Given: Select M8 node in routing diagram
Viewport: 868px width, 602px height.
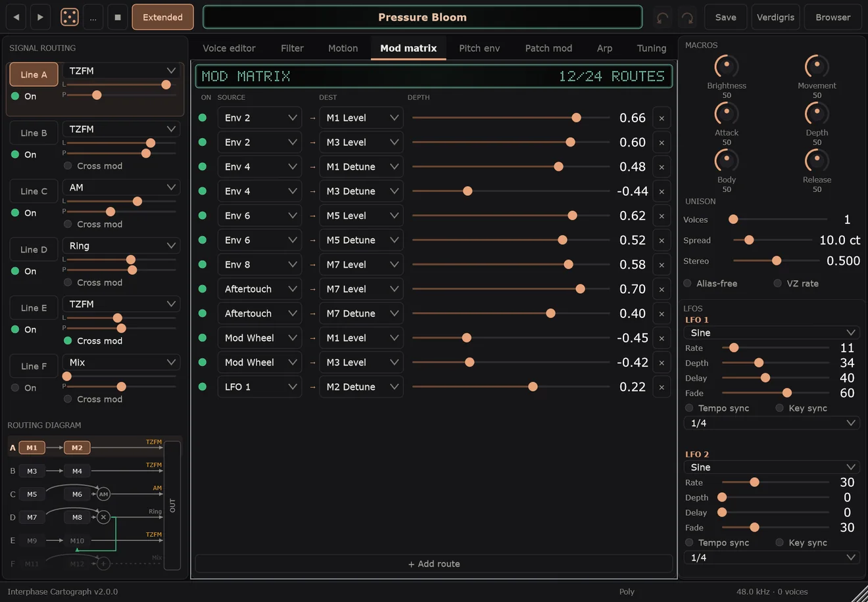Looking at the screenshot, I should point(77,517).
